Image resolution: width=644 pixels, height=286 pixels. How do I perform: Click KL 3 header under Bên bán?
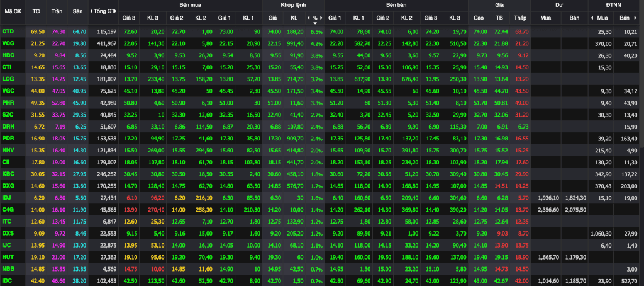[x=455, y=18]
